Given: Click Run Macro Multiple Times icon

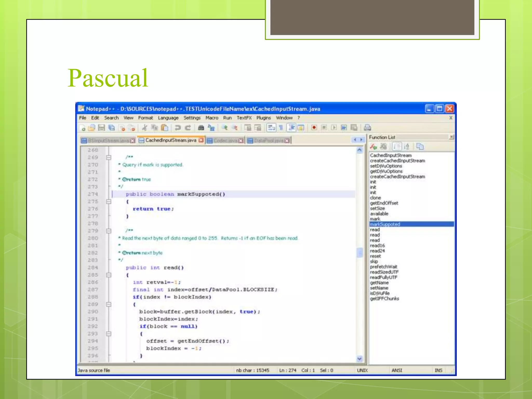Looking at the screenshot, I should click(344, 128).
